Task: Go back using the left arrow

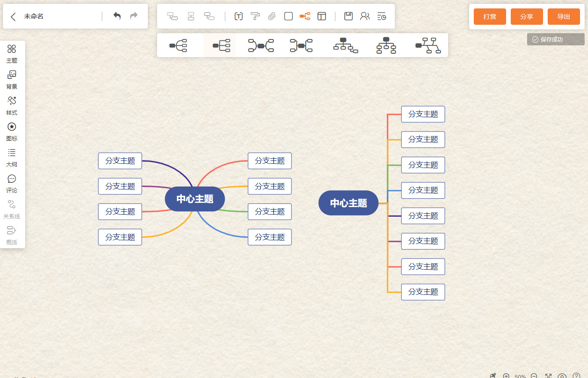Action: [x=13, y=16]
